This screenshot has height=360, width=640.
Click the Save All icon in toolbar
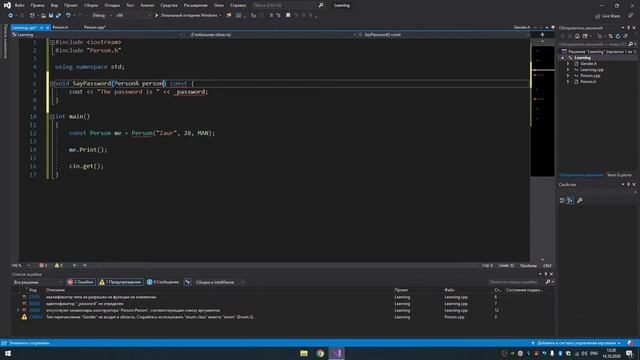(x=58, y=15)
